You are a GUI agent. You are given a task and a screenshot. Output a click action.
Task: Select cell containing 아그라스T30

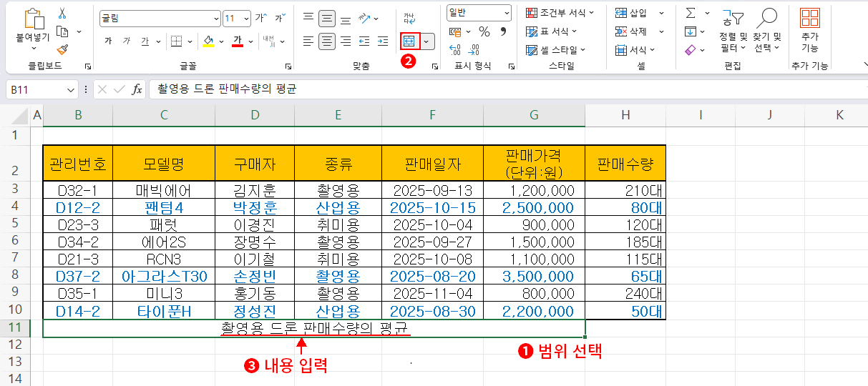(x=164, y=277)
